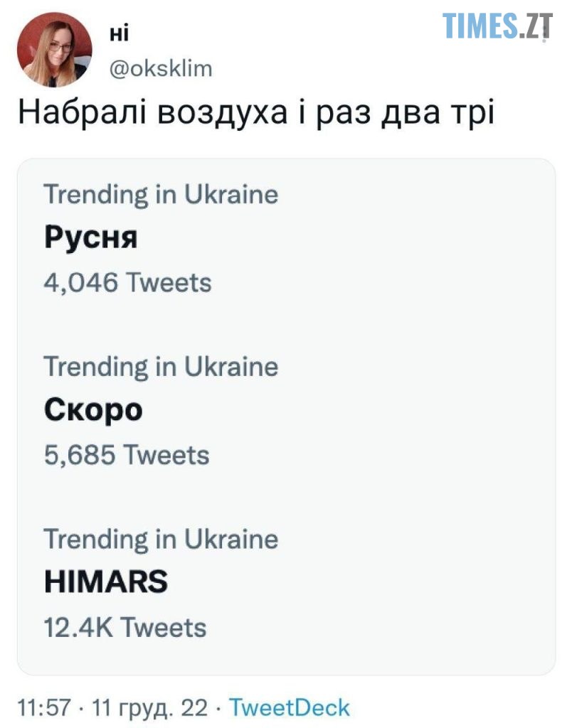572x728 pixels.
Task: Select the "Русня" trending topic
Action: (x=90, y=238)
